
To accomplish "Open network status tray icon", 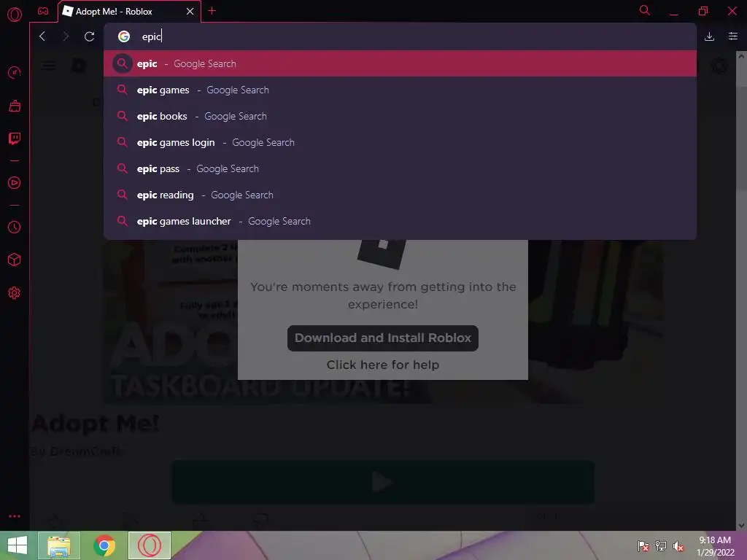I will click(661, 546).
